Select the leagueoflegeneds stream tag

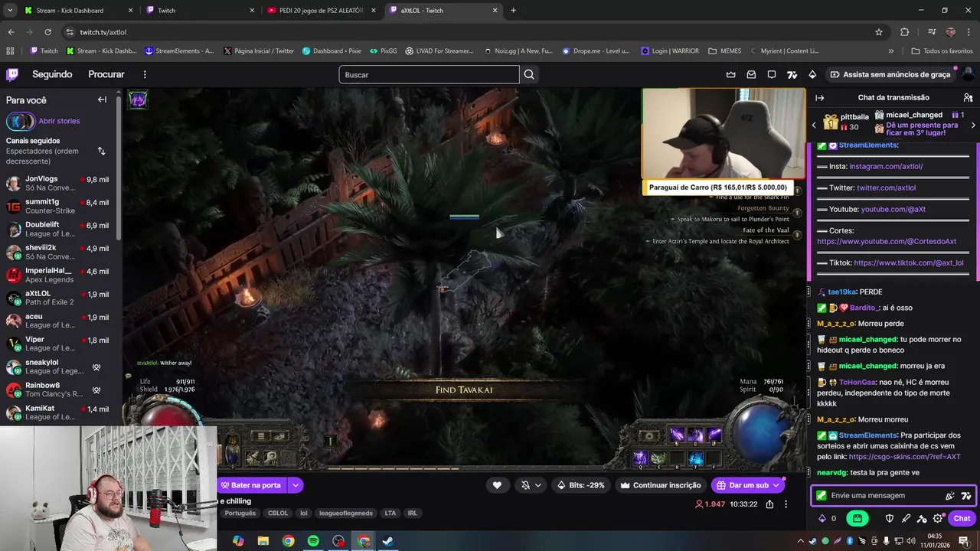(346, 514)
